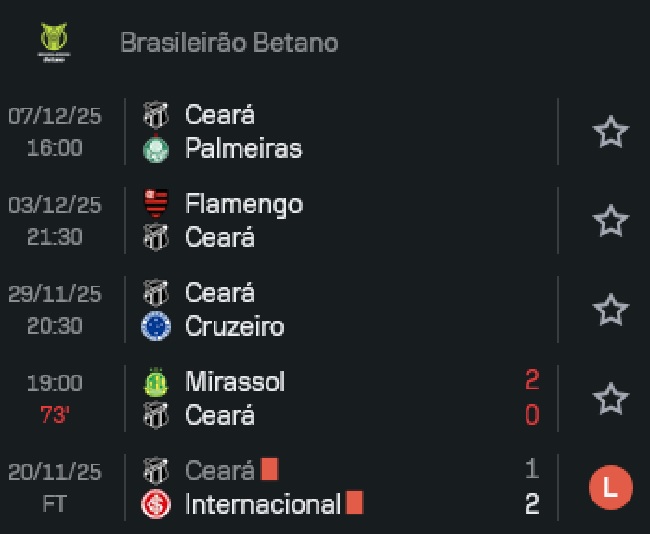The width and height of the screenshot is (650, 534).
Task: Toggle favorite star for Ceará vs Cruzeiro
Action: pyautogui.click(x=610, y=310)
